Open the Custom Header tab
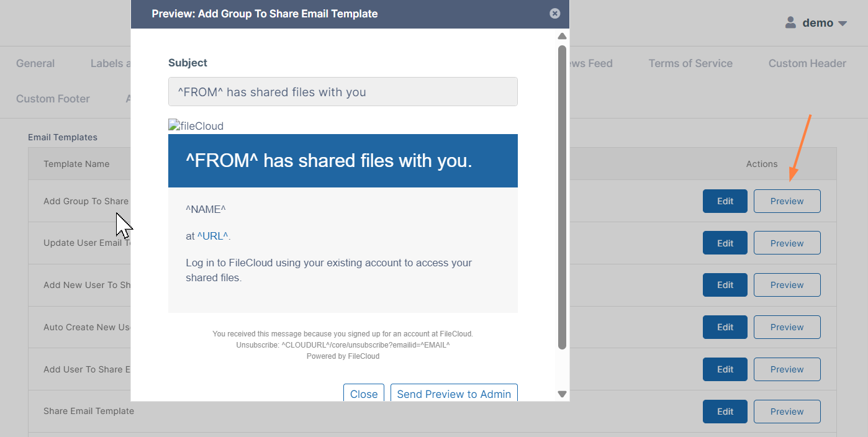Screen dimensions: 868x437 (x=807, y=63)
